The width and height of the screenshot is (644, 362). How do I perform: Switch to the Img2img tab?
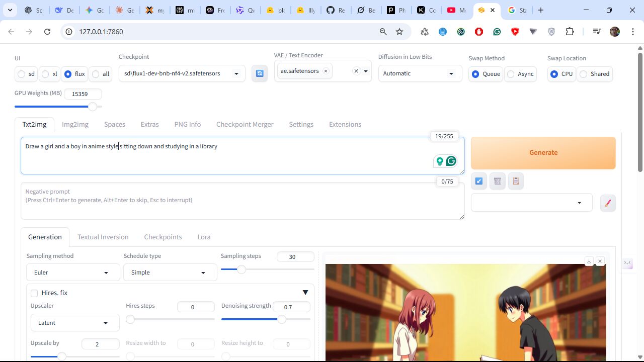(x=75, y=124)
